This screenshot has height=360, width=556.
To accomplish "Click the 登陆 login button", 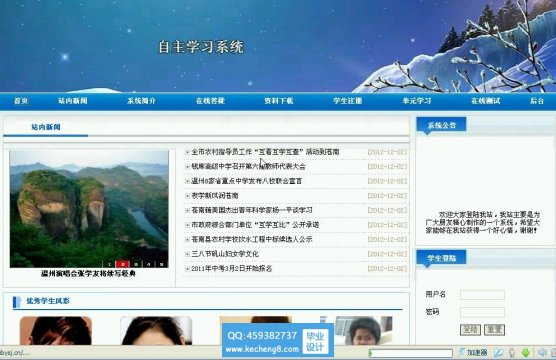I will [470, 329].
